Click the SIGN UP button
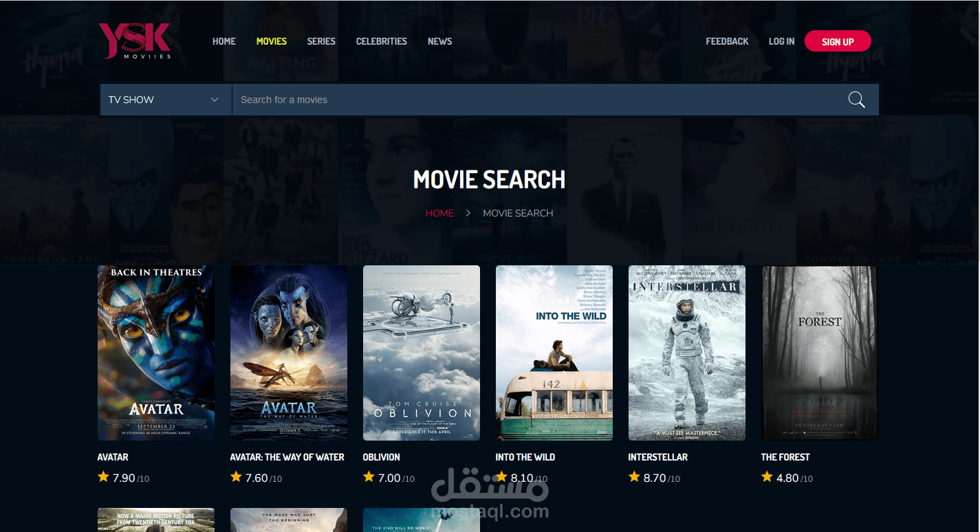The image size is (980, 532). [x=838, y=41]
